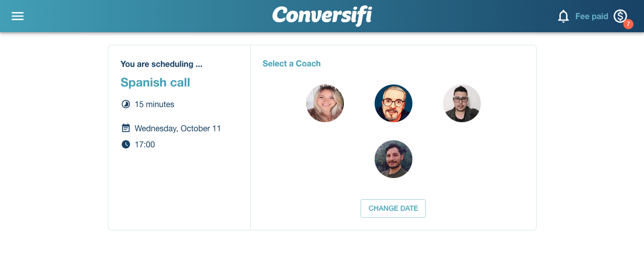The width and height of the screenshot is (644, 260).
Task: Click the Conversifi logo
Action: click(x=322, y=16)
